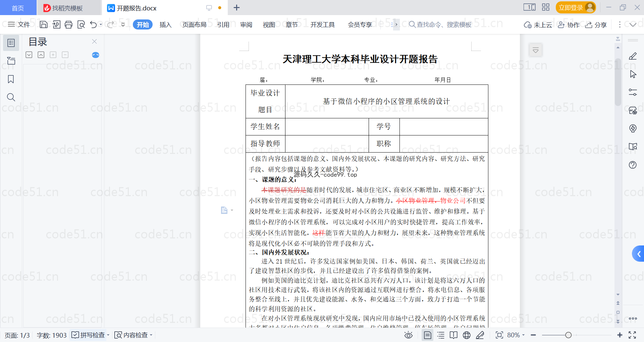Collapse all outline levels in 目录 panel
This screenshot has height=342, width=644.
coord(41,55)
